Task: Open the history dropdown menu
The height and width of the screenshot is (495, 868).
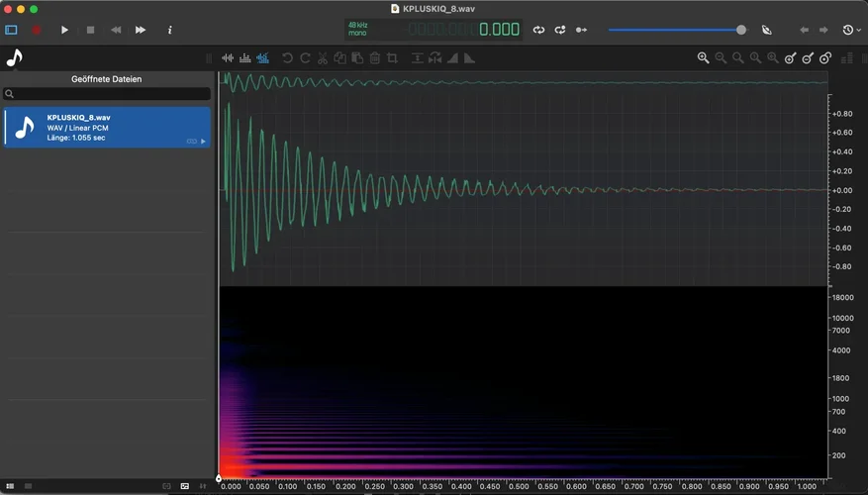Action: (x=850, y=31)
